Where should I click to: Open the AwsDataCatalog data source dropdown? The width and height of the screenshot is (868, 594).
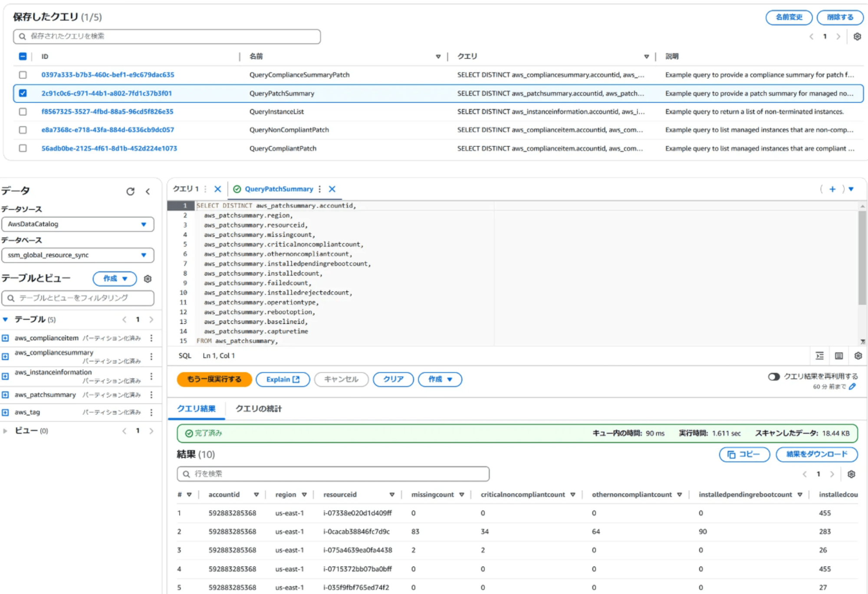pos(78,224)
